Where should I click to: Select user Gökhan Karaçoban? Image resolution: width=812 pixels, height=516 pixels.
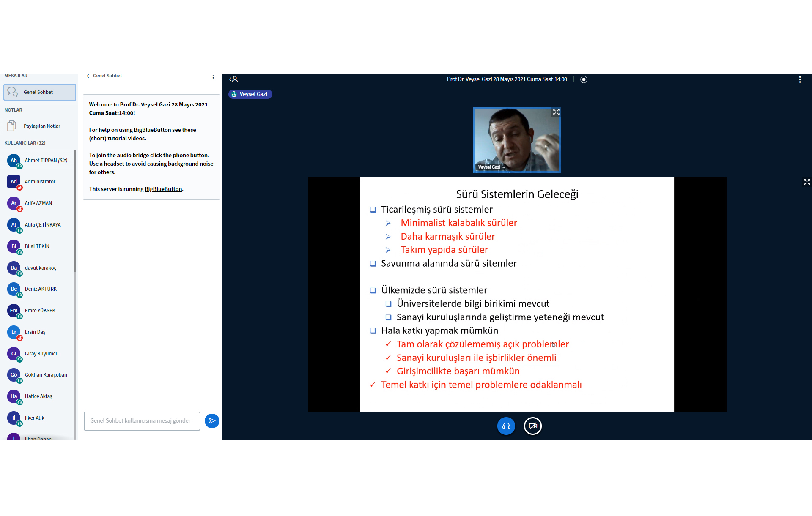click(x=39, y=375)
